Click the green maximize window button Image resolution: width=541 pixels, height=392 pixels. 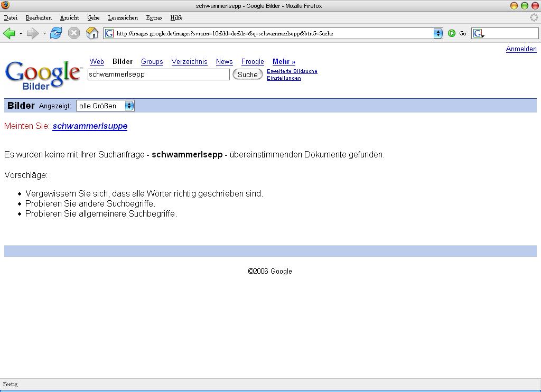coord(525,5)
